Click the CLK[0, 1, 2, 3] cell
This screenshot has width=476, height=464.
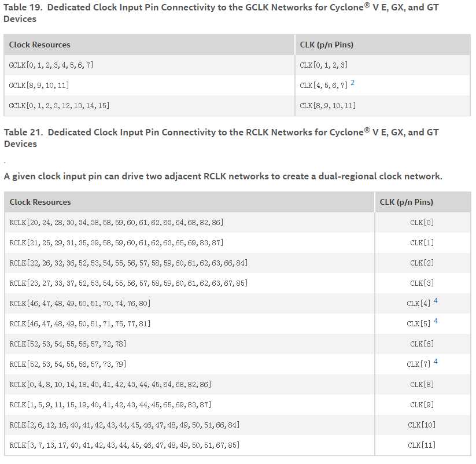323,65
